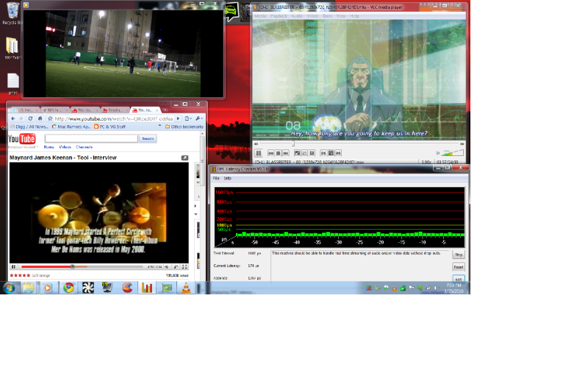This screenshot has height=368, width=588.
Task: Open the YouTube Channels link
Action: pos(84,147)
